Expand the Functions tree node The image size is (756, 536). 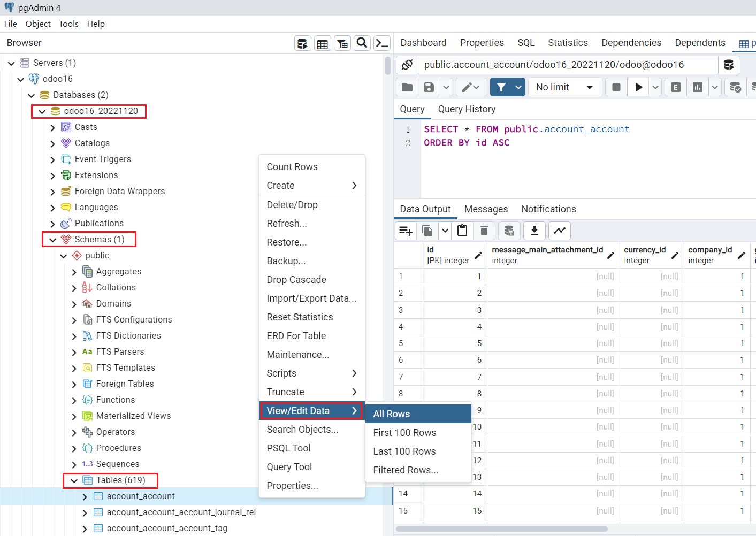(x=74, y=400)
